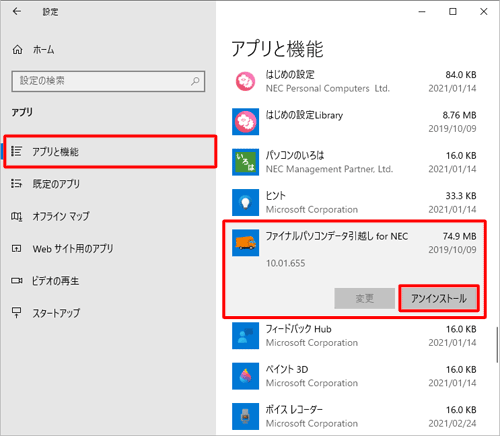This screenshot has width=500, height=436.
Task: Click the back arrow icon
Action: point(17,12)
